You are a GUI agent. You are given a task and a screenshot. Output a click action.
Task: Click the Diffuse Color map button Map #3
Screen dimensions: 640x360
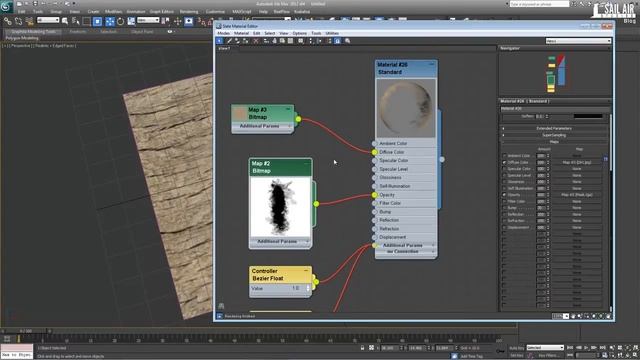click(577, 162)
